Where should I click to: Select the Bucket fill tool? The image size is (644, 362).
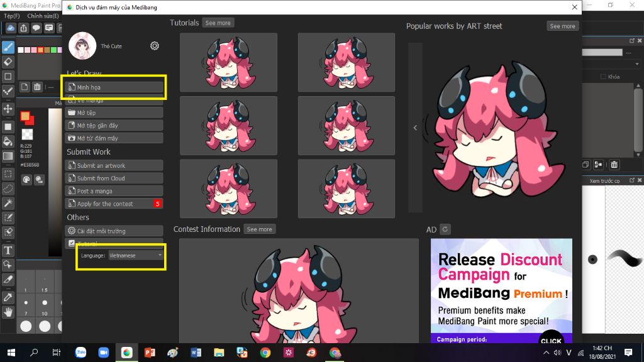tap(8, 141)
